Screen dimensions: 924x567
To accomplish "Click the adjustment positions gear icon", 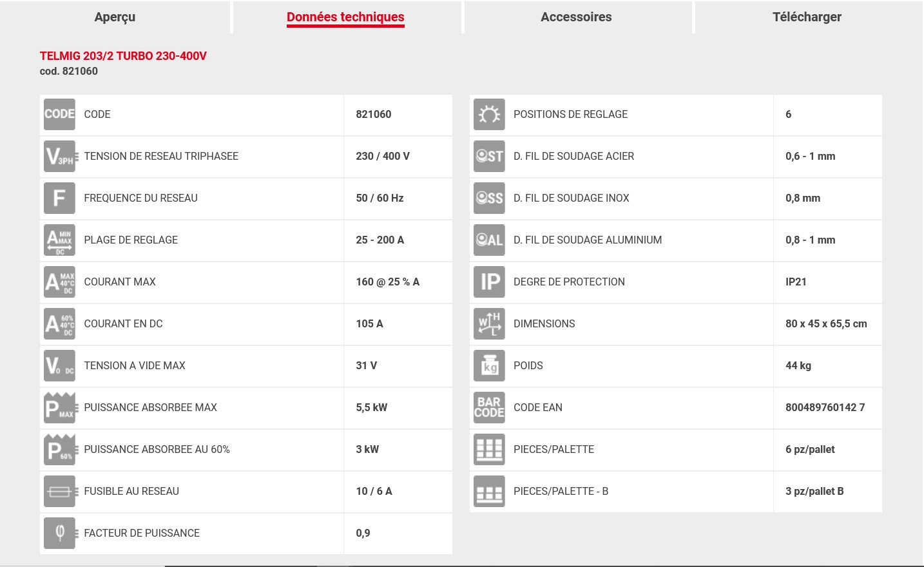I will [489, 115].
